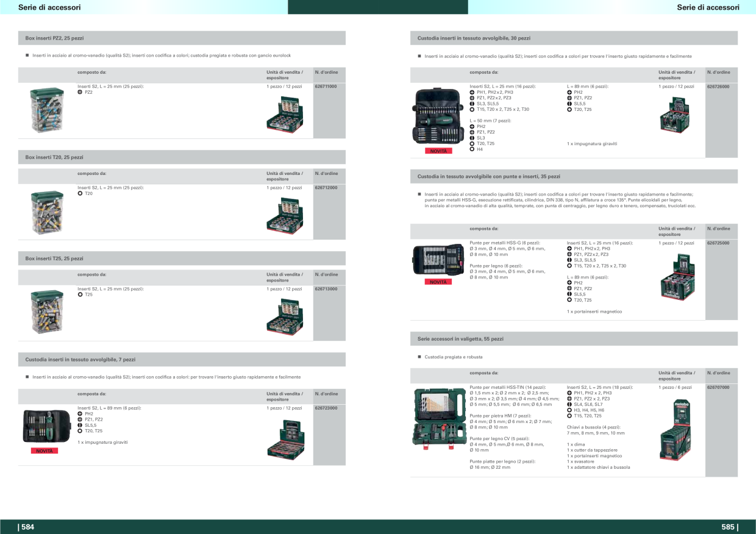
Task: Click the T20 bit symbol in Box inserti T20
Action: click(x=80, y=193)
